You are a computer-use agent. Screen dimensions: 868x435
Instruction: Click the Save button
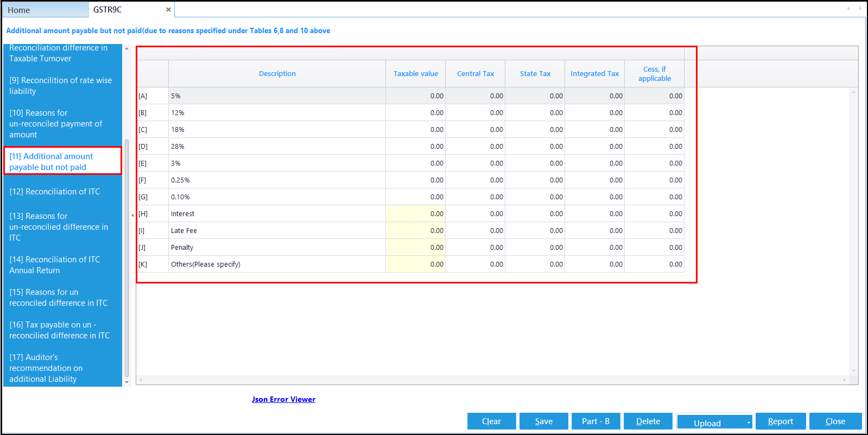(544, 421)
